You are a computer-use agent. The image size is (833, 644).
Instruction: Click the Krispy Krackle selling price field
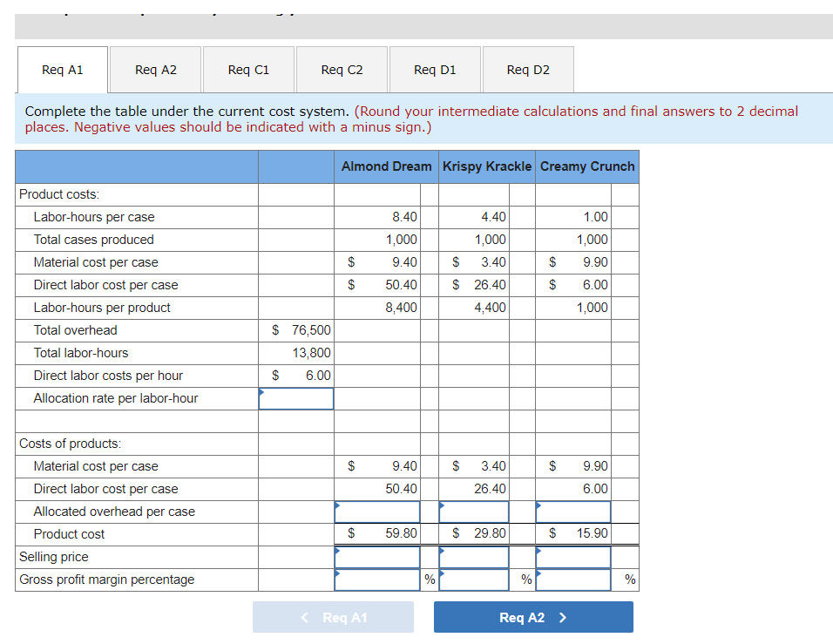point(474,558)
